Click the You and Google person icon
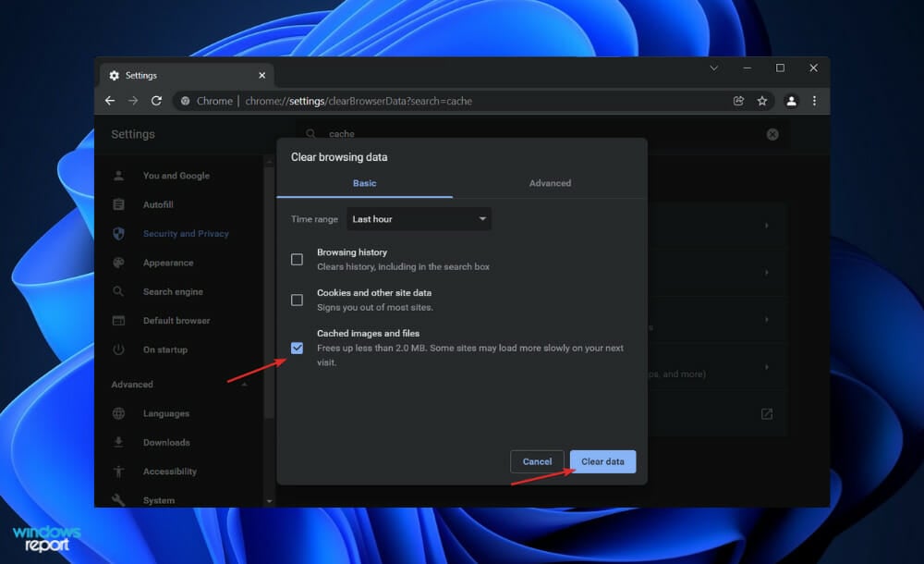Screen dimensions: 924x564 [x=118, y=176]
